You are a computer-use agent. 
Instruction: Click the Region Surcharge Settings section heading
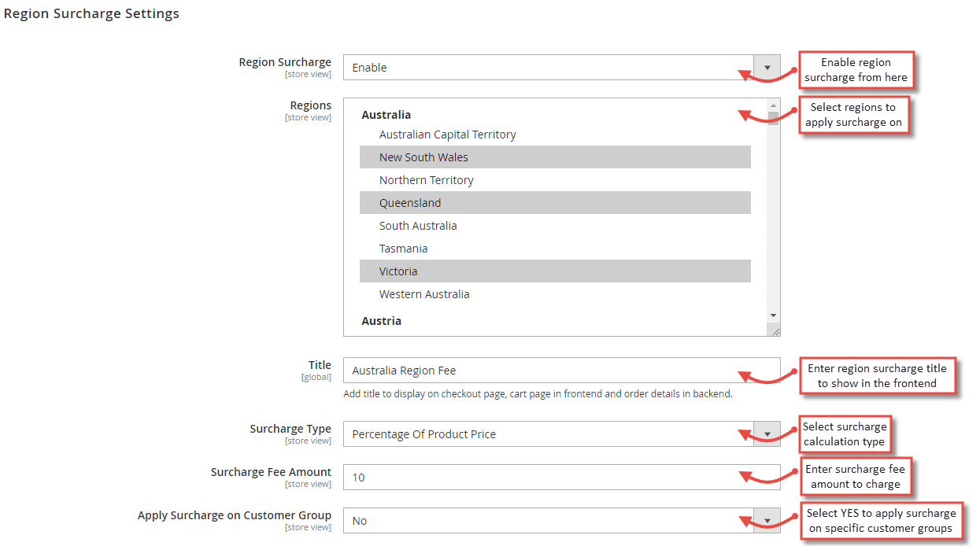pyautogui.click(x=91, y=13)
